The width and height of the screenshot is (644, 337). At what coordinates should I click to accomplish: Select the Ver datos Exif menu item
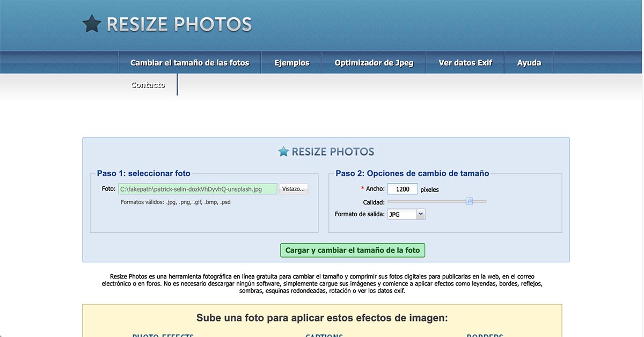tap(465, 63)
